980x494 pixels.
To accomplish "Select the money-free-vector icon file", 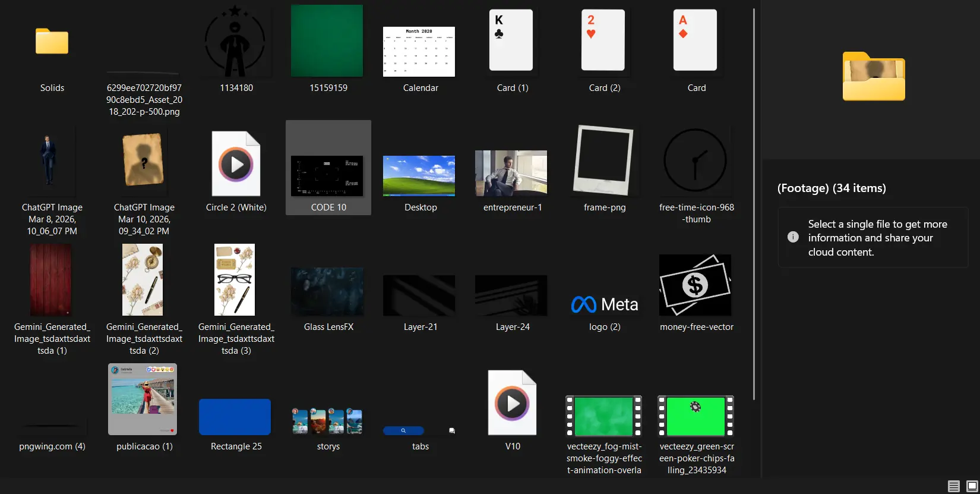I will coord(696,285).
